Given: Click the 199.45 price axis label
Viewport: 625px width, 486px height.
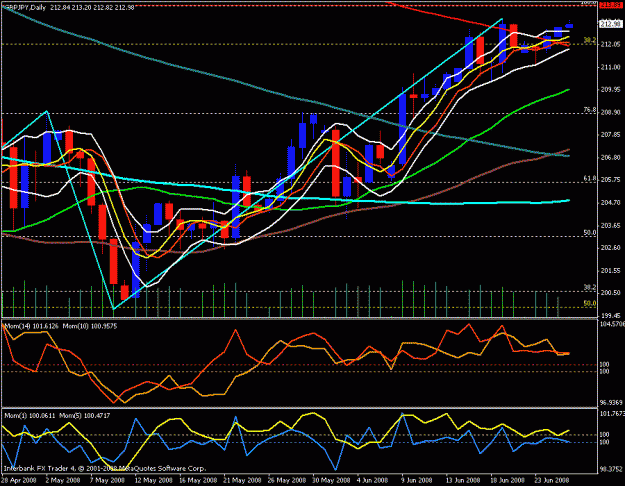Looking at the screenshot, I should (610, 315).
